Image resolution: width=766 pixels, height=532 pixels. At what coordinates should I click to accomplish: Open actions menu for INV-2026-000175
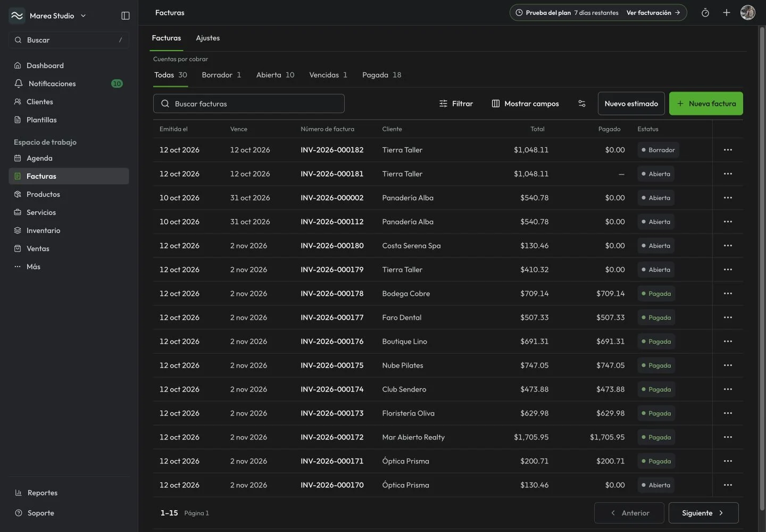coord(728,365)
